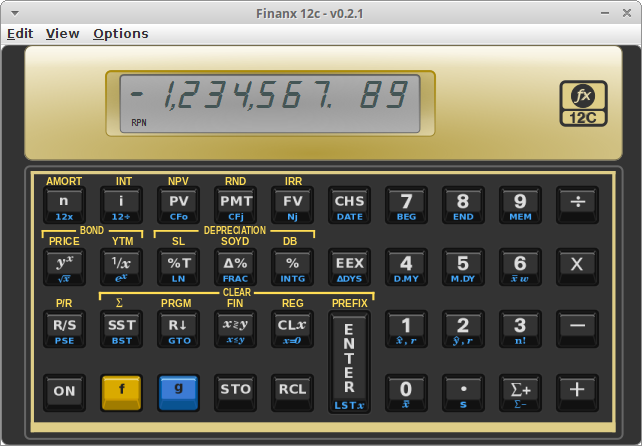Click the FV key
Screen dimensions: 642x446
292,205
